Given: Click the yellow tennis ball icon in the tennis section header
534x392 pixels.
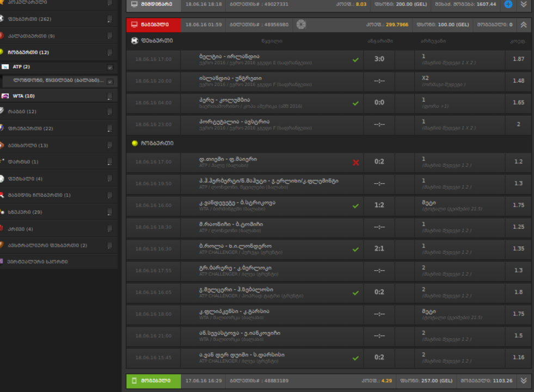Looking at the screenshot, I should (134, 143).
